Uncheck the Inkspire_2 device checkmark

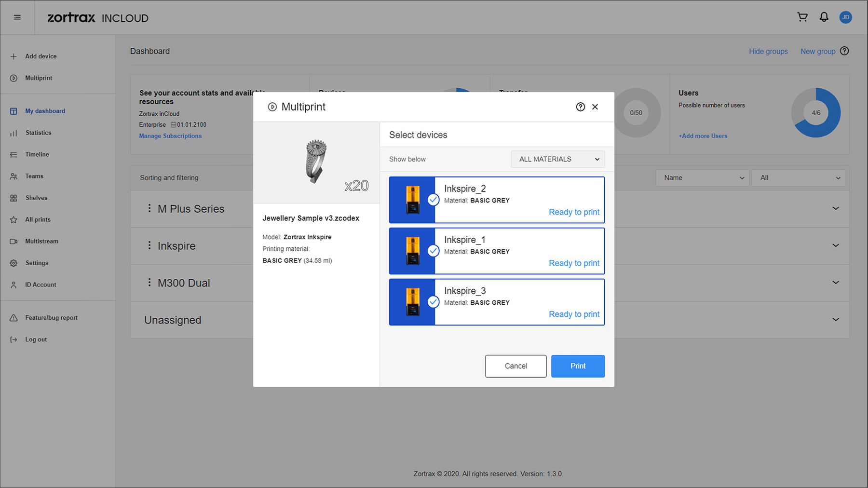pos(434,200)
